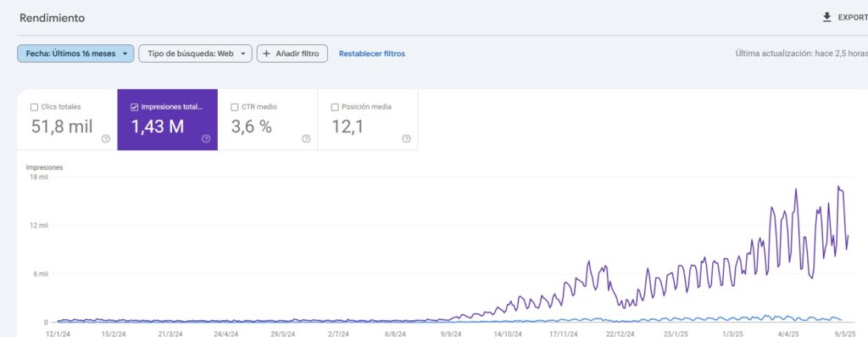Open help icon for Posición media
This screenshot has height=337, width=868.
[x=406, y=139]
